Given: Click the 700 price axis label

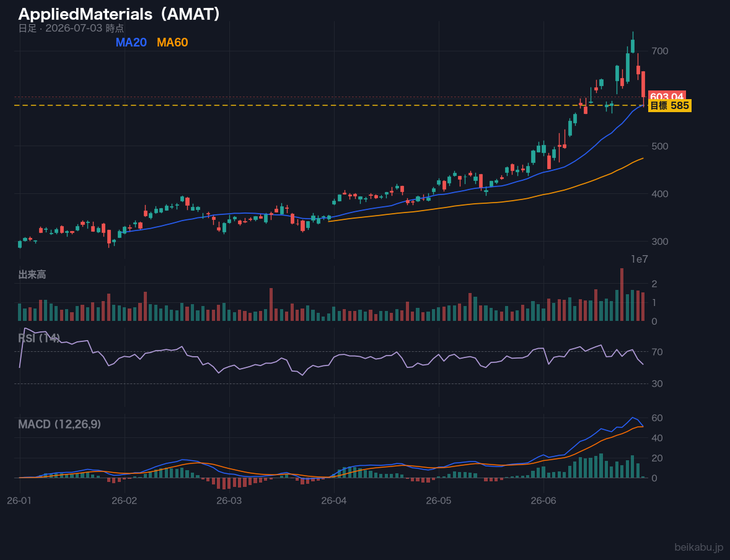Looking at the screenshot, I should [660, 51].
